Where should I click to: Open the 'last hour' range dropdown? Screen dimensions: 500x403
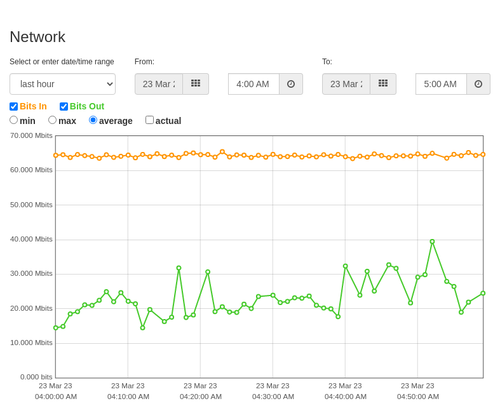tap(63, 84)
